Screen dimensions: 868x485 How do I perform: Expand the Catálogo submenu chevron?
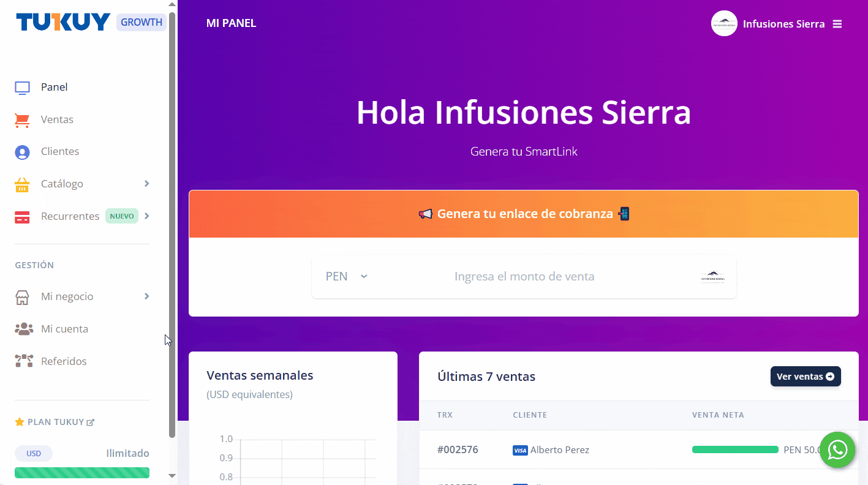(x=146, y=184)
